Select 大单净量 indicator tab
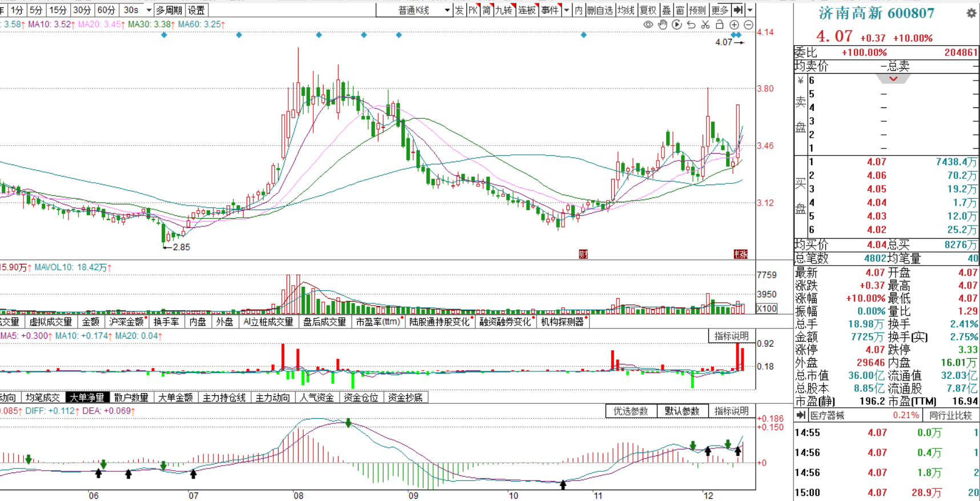Screen dimensions: 980x501 (x=87, y=397)
